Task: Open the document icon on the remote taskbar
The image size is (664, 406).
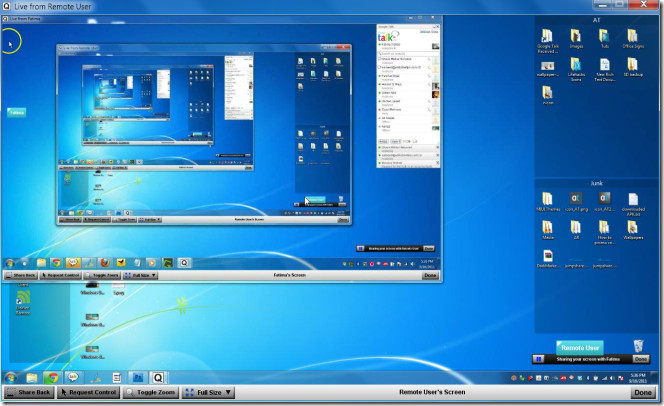Action: pyautogui.click(x=117, y=377)
